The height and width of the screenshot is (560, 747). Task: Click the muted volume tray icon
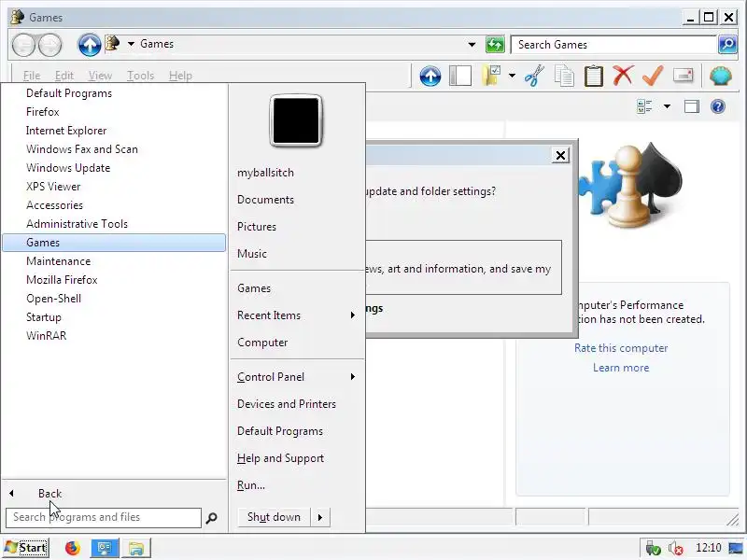click(675, 548)
